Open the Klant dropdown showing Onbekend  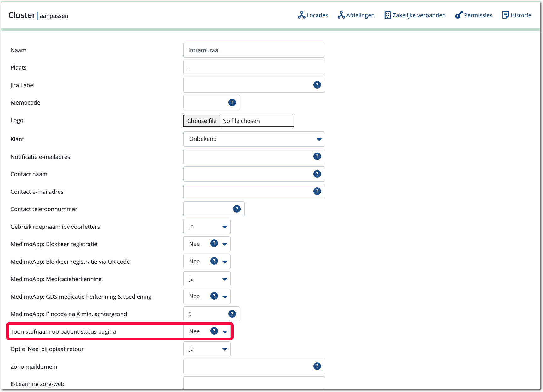(254, 139)
